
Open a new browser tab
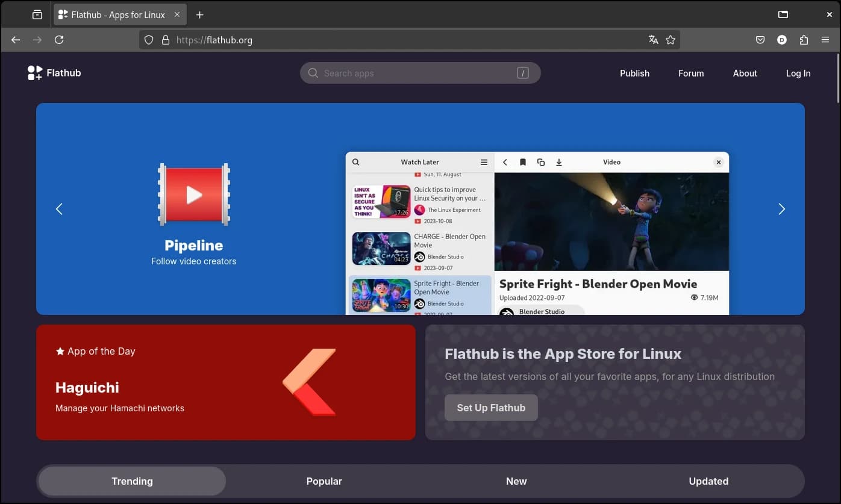tap(200, 15)
